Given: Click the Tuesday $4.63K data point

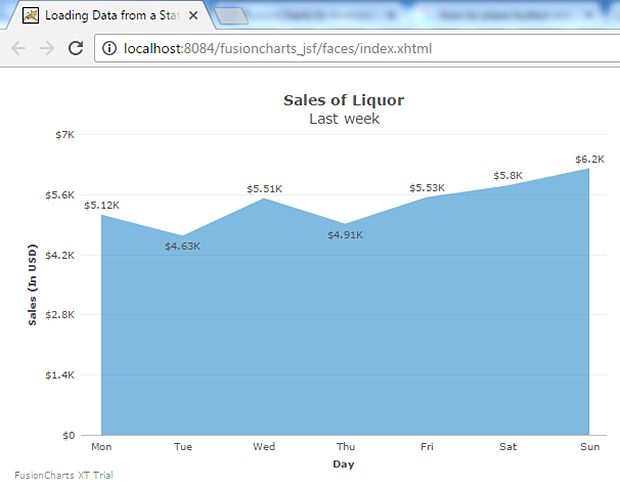Looking at the screenshot, I should [x=183, y=236].
